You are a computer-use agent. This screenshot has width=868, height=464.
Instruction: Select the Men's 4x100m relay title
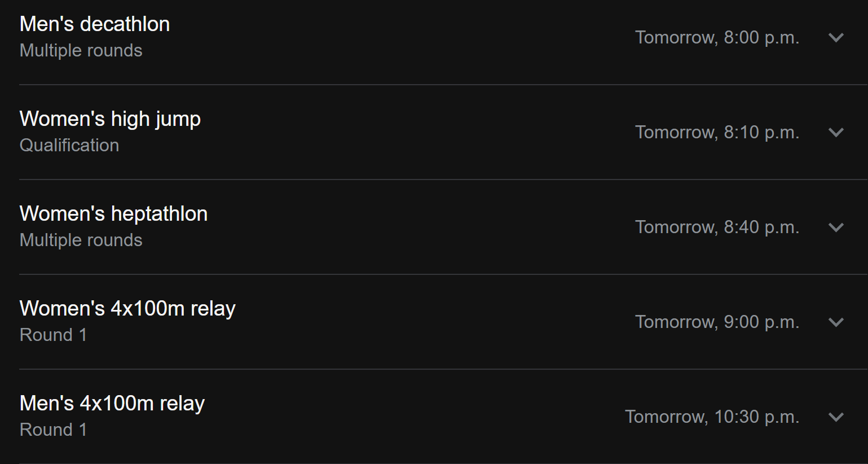[x=112, y=404]
